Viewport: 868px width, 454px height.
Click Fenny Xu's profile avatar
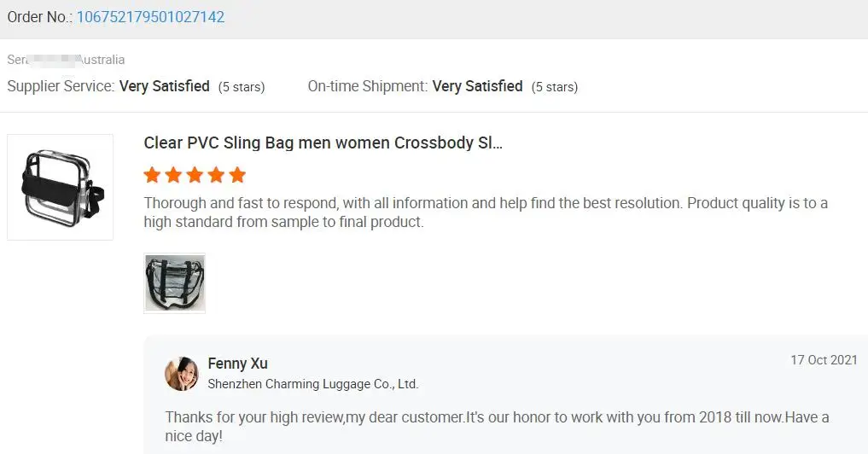click(x=182, y=374)
